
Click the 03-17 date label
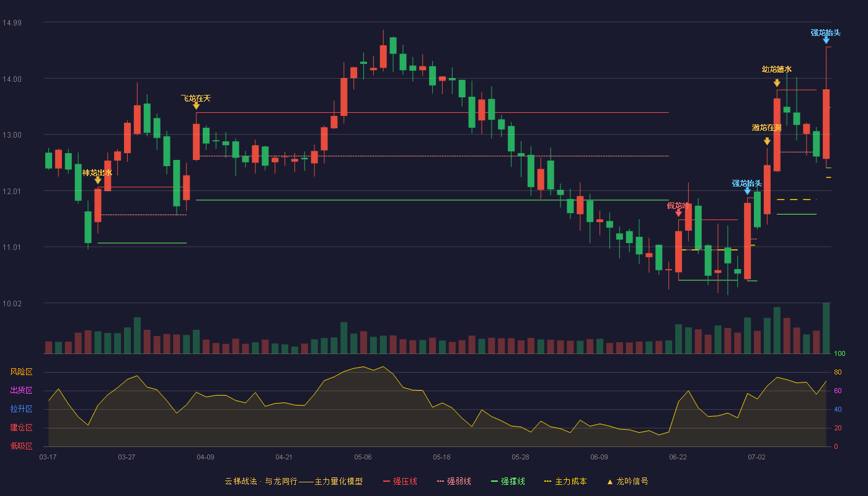(x=48, y=457)
